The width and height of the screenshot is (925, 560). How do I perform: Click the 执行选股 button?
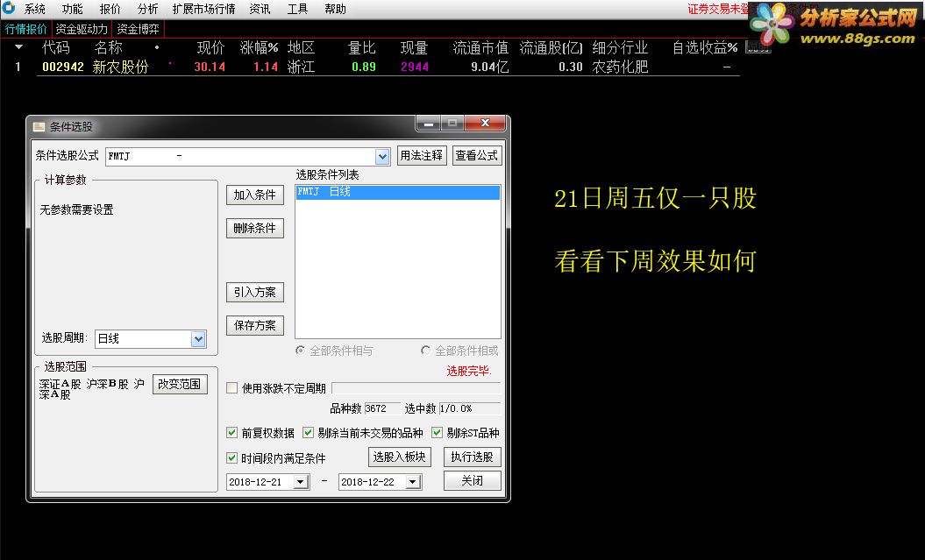[x=472, y=457]
